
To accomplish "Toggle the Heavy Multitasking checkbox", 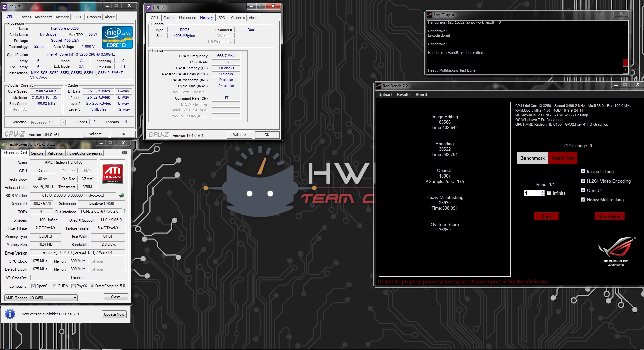I will click(x=583, y=200).
